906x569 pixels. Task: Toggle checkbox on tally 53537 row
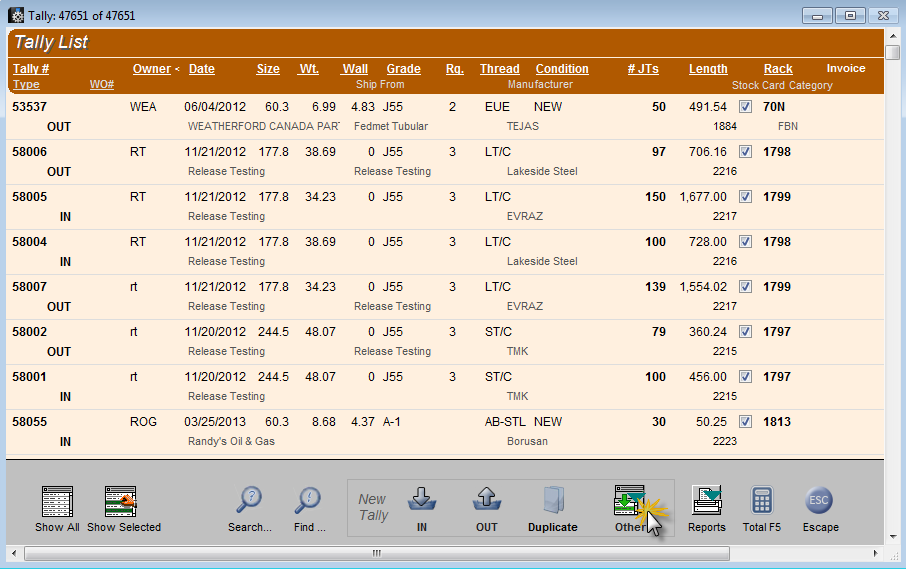(x=745, y=107)
